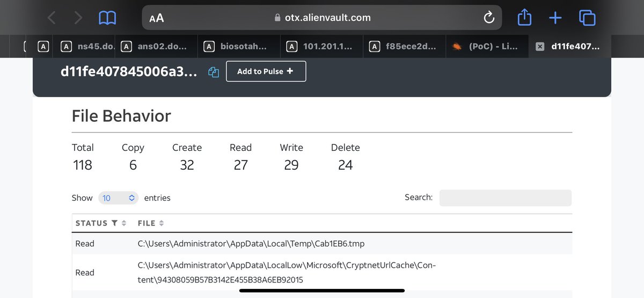Expand the Show entries count dropdown
The width and height of the screenshot is (644, 298).
[x=119, y=198]
